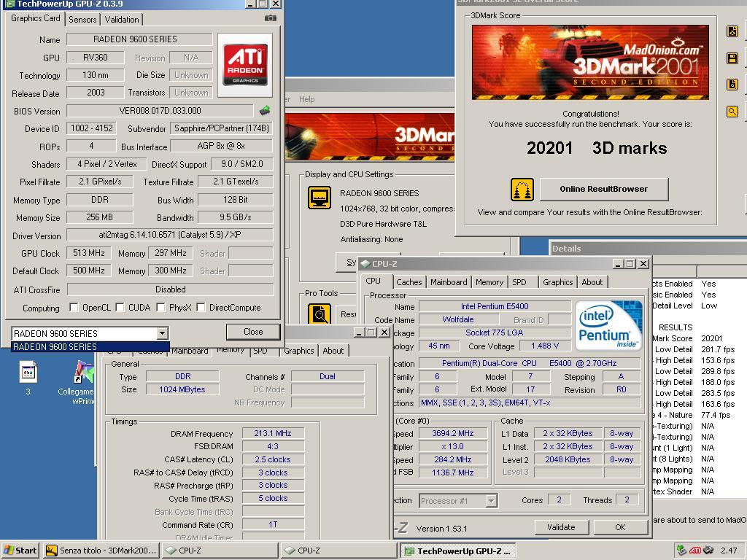Screen dimensions: 747x560
Task: Click the Details panel header
Action: point(648,249)
